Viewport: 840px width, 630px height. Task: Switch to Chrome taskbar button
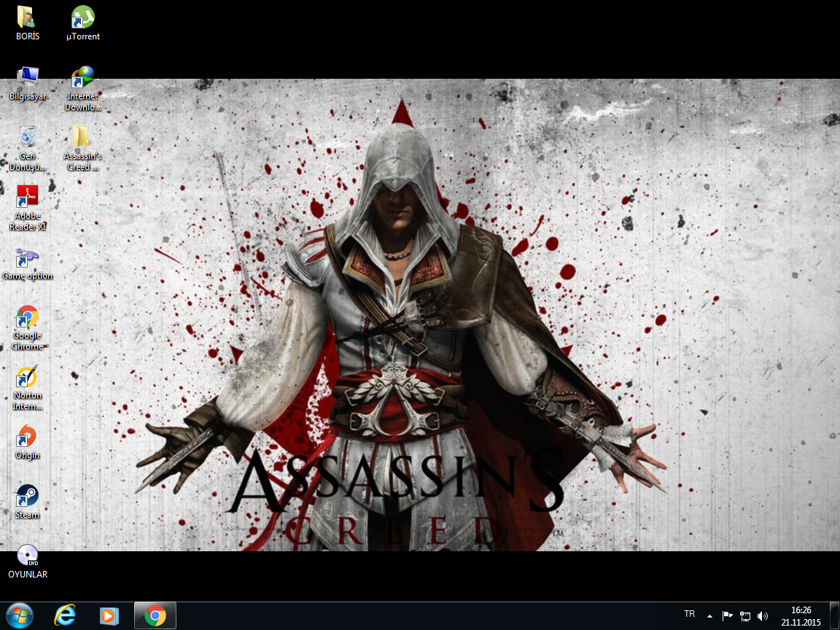[155, 616]
